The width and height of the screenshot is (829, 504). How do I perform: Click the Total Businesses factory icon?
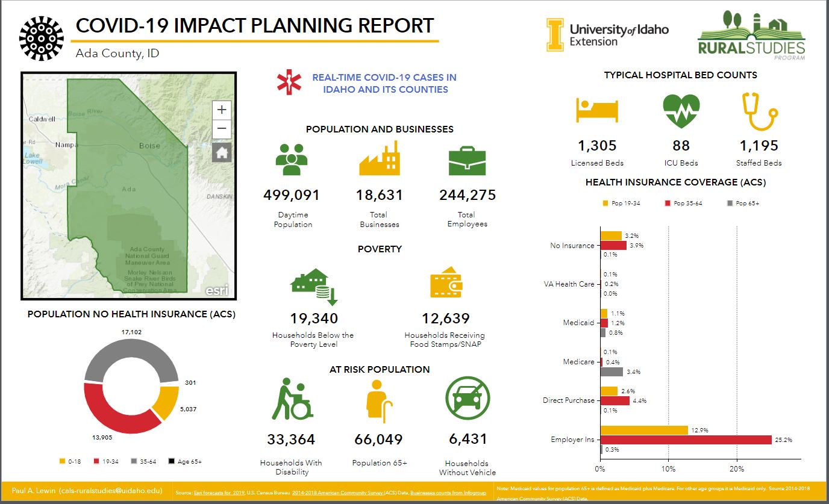(380, 158)
